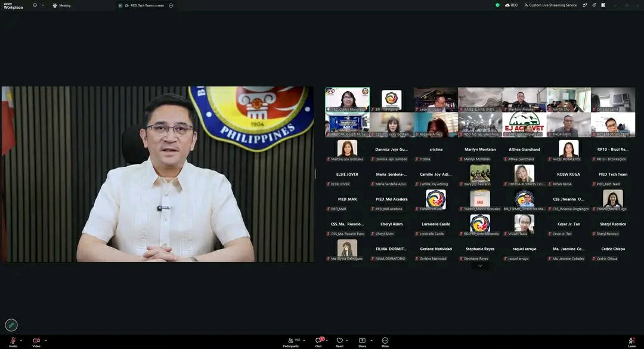Select the Marilyn Montalan tile
The width and height of the screenshot is (644, 349).
pyautogui.click(x=479, y=151)
